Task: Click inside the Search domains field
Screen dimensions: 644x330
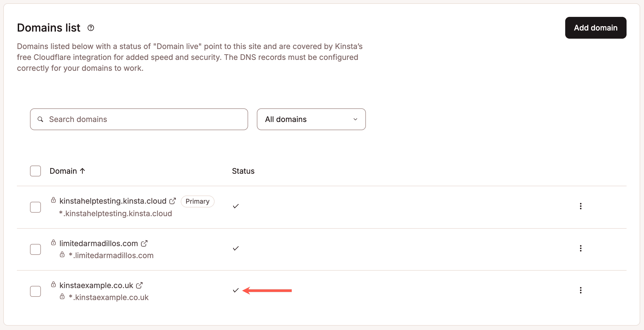Action: (x=123, y=119)
